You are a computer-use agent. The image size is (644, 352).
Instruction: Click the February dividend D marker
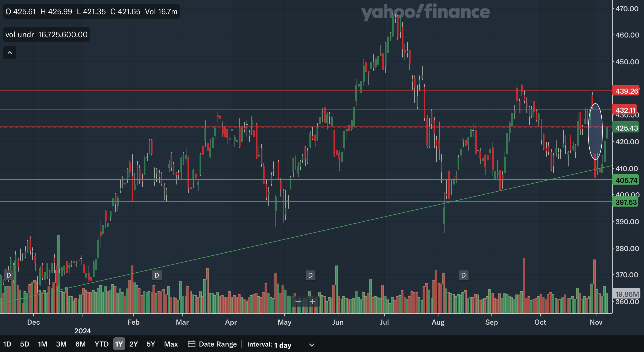[157, 275]
